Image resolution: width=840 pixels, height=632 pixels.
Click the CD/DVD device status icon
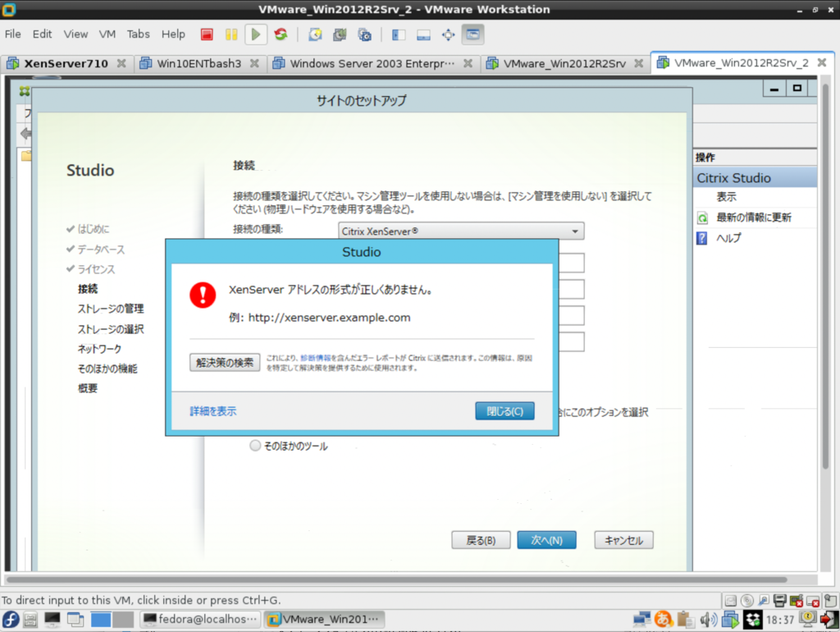tap(746, 601)
